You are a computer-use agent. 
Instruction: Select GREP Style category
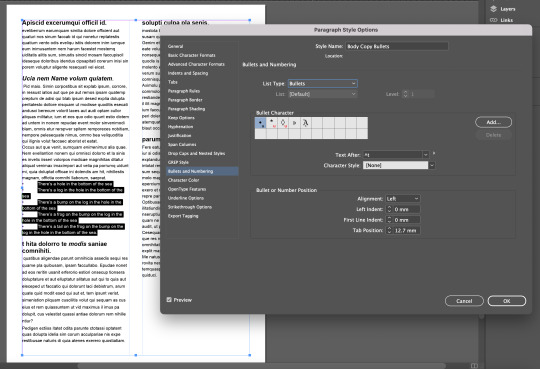pos(178,162)
